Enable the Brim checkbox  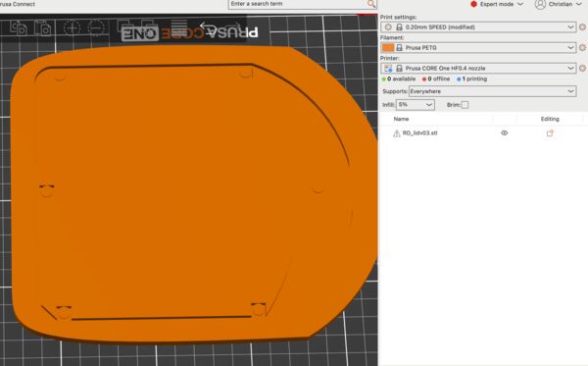coord(465,105)
